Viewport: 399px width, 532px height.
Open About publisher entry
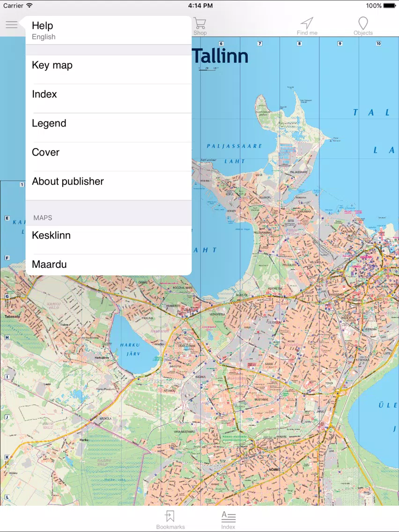109,185
